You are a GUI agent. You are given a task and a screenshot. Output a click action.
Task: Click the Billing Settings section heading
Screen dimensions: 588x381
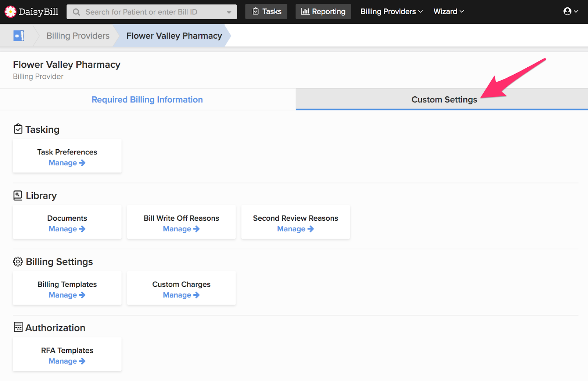tap(59, 262)
